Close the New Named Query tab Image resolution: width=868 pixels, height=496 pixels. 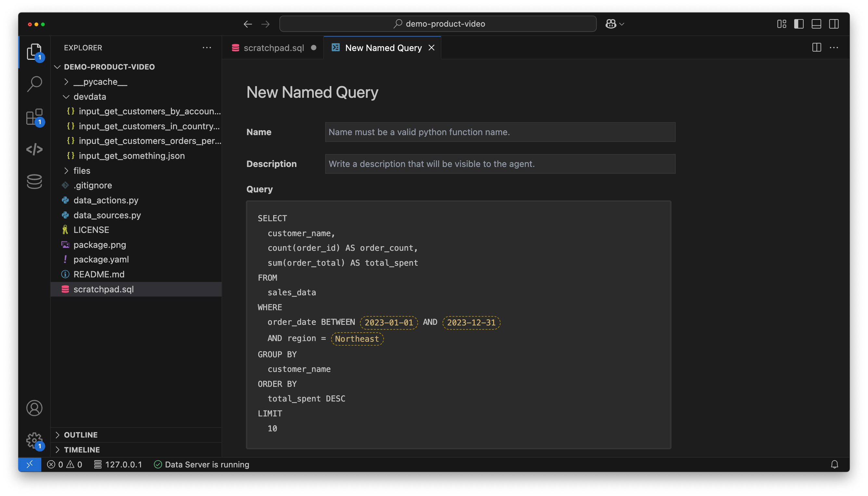[x=432, y=48]
